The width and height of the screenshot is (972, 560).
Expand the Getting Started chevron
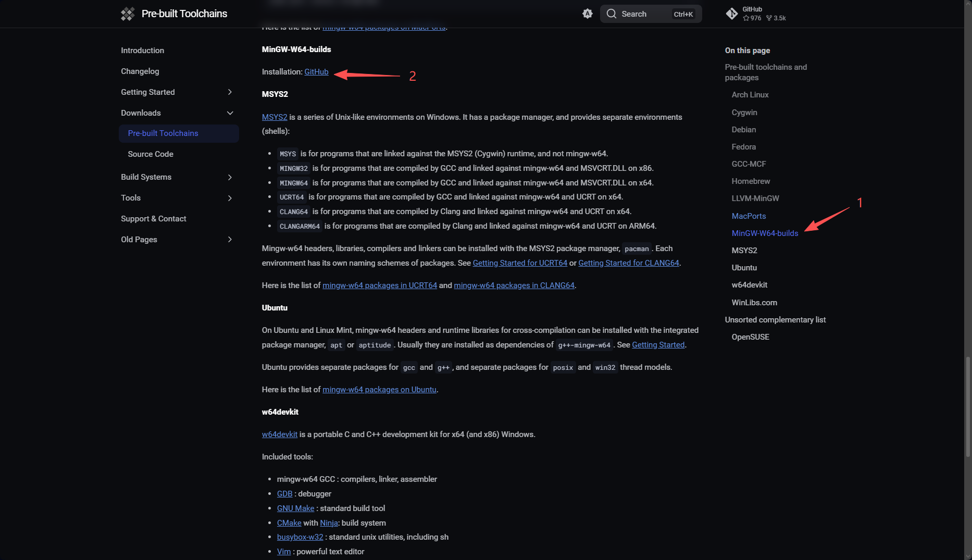click(x=230, y=92)
